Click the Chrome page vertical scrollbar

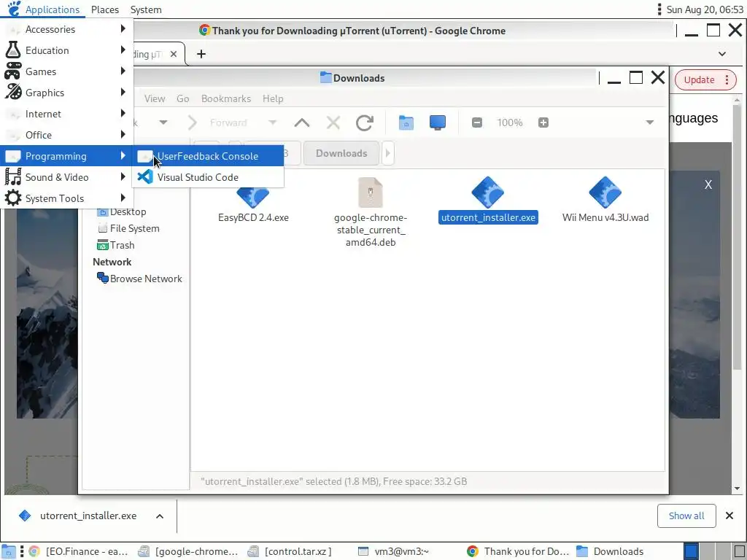click(x=737, y=237)
